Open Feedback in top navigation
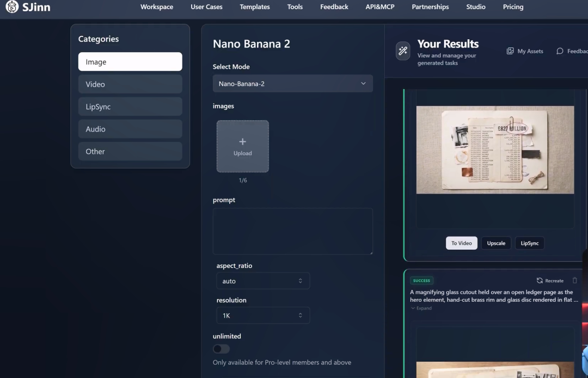 (x=334, y=7)
